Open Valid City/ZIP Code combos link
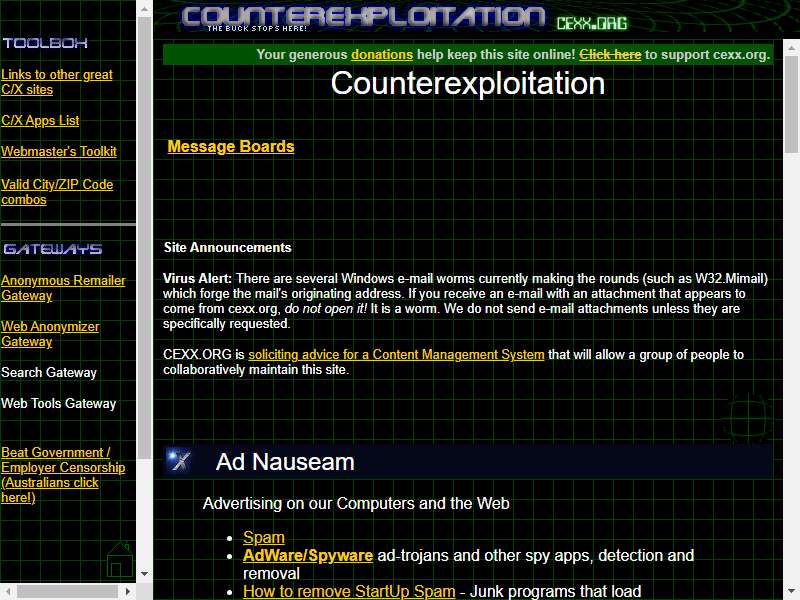Viewport: 800px width, 600px height. pos(57,192)
